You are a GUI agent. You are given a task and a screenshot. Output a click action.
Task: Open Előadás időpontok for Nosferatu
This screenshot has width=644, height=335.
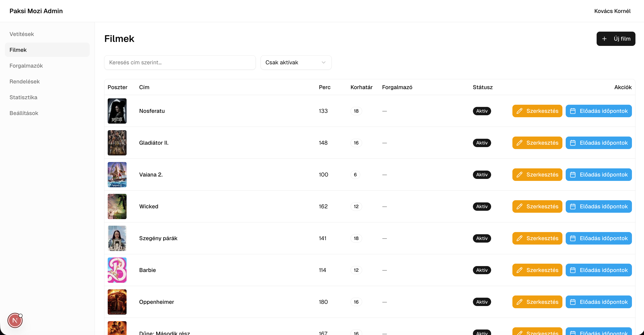click(599, 111)
